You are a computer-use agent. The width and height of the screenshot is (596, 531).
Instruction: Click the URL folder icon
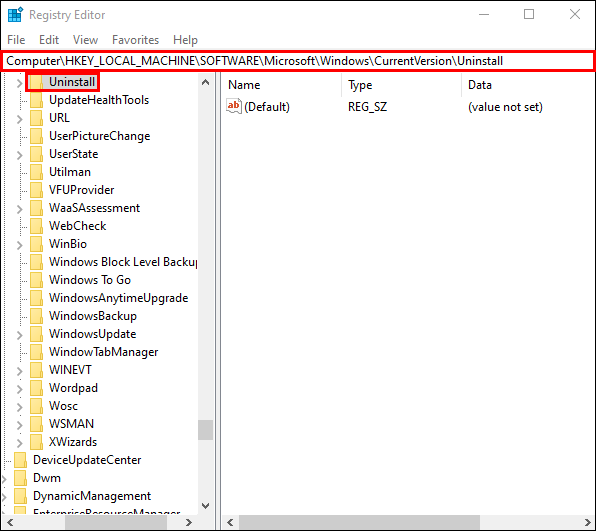tap(36, 118)
